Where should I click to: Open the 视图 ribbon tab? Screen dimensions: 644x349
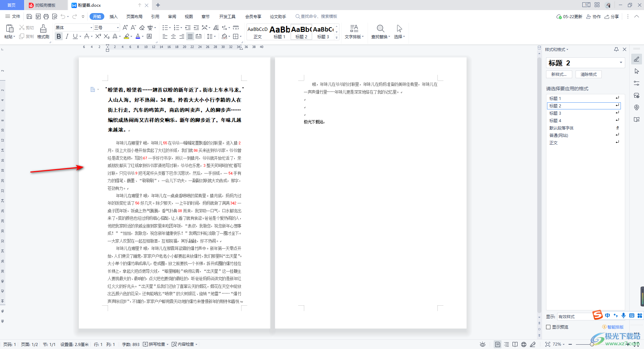coord(189,16)
